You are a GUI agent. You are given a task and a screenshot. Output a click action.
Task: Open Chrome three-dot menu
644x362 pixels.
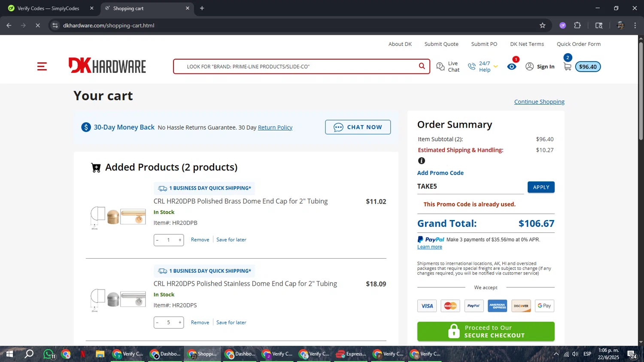click(635, 25)
